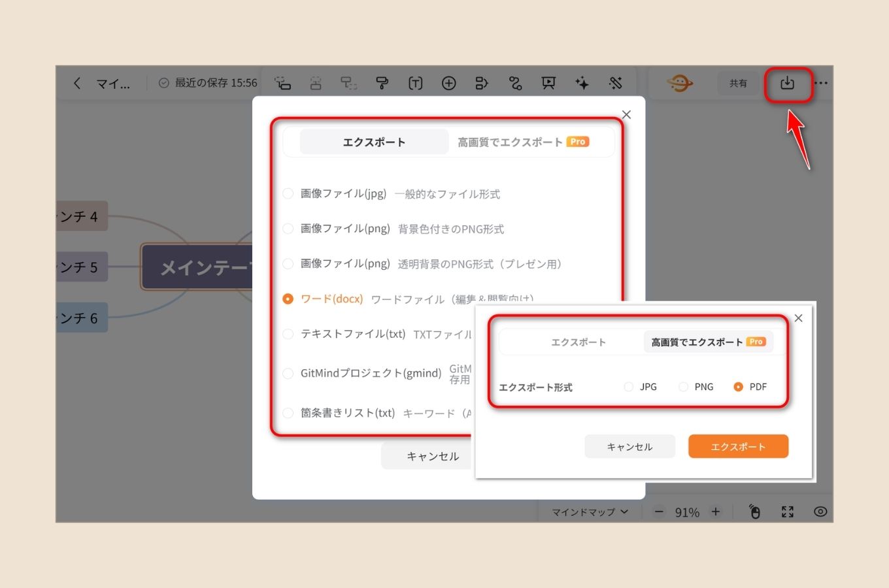The image size is (889, 588).
Task: Select the format painter roller icon
Action: [x=382, y=83]
